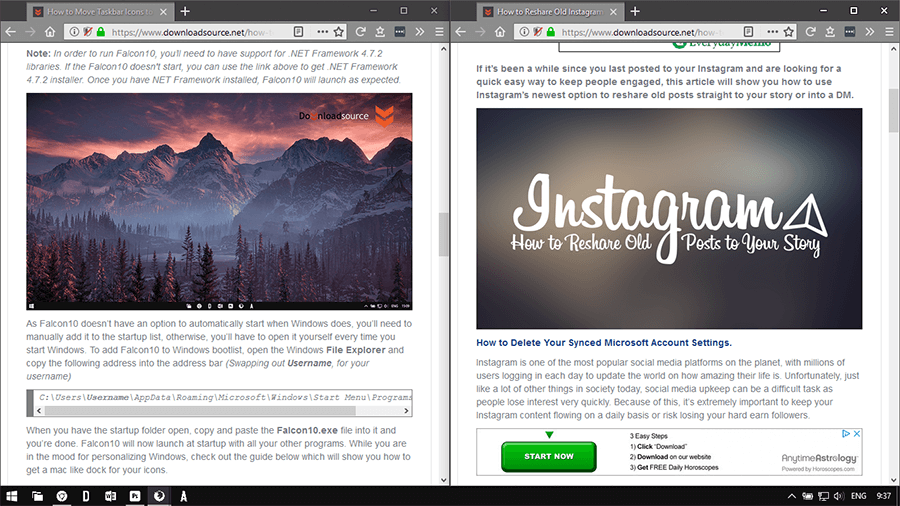Bookmark the page in left Firefox window
The image size is (900, 506).
click(x=339, y=32)
